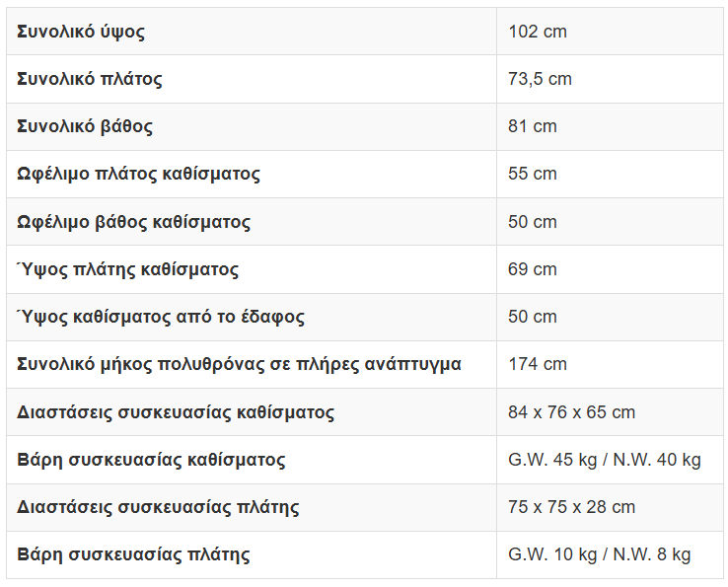Click 'Συνολικό μήκος πολυθρόνας' row label
The image size is (728, 587).
click(x=239, y=364)
